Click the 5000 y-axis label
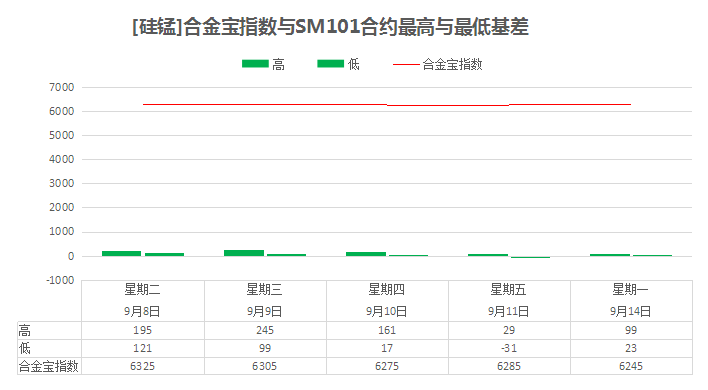This screenshot has height=390, width=708. point(61,135)
